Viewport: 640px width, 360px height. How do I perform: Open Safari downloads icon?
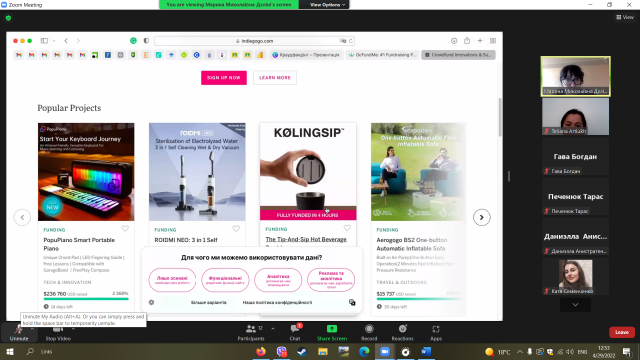[454, 41]
